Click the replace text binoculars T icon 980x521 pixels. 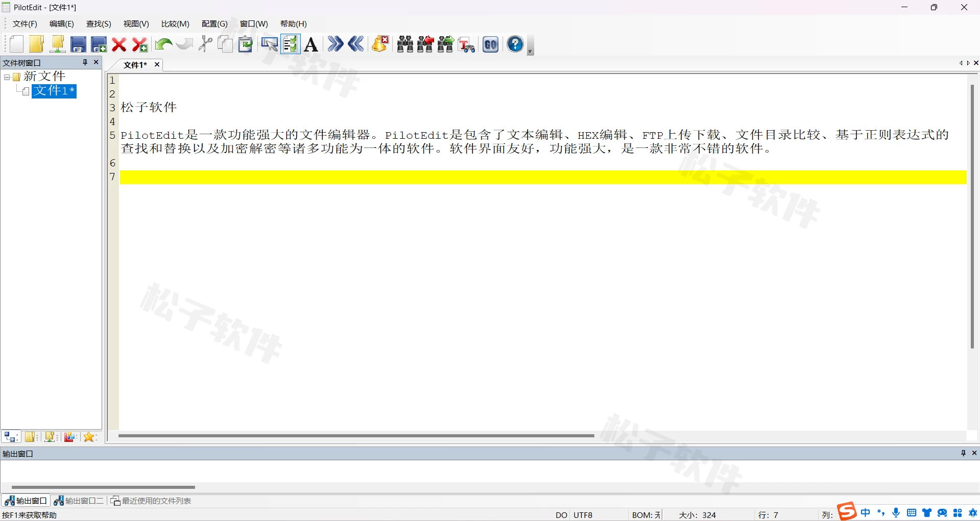(466, 44)
